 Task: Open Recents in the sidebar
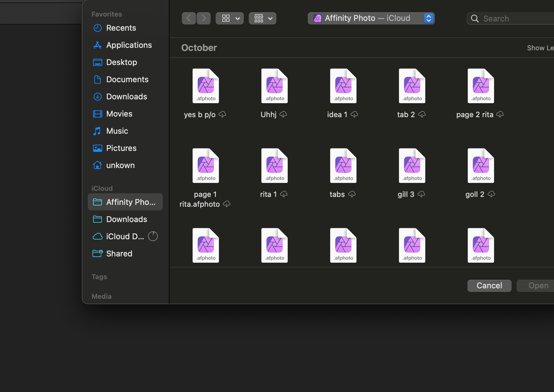coord(125,28)
